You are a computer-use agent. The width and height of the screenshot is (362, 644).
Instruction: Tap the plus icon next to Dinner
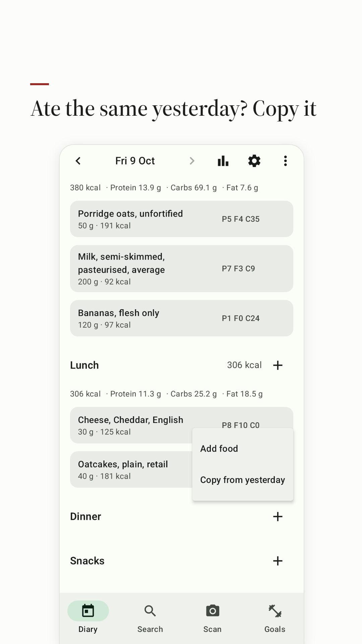(278, 517)
